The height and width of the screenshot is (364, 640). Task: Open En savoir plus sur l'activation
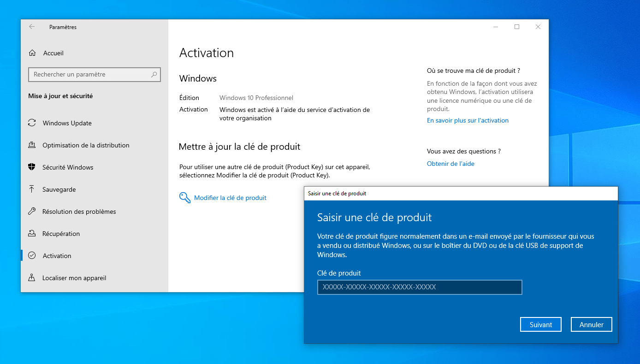[x=468, y=120]
